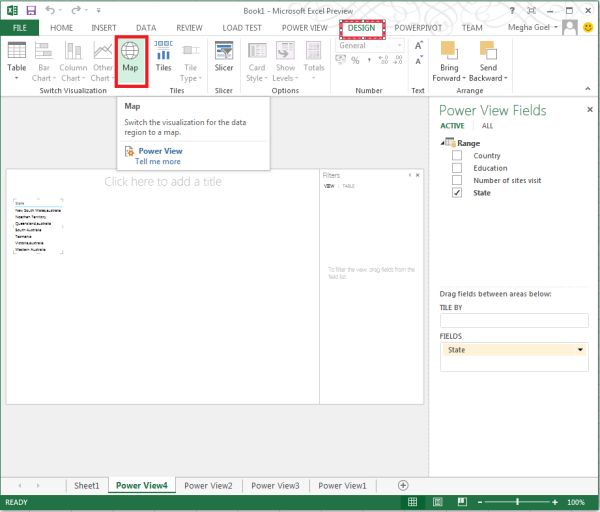Viewport: 600px width, 512px height.
Task: Open the Excel Help question mark
Action: [x=512, y=11]
